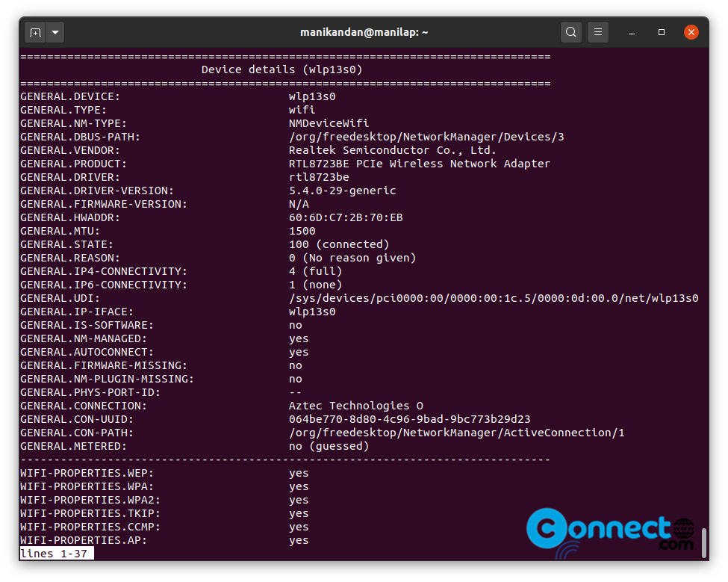Screen dimensions: 728x582
Task: Click the GENERAL.PHYS-PORT-ID value --
Action: (295, 392)
